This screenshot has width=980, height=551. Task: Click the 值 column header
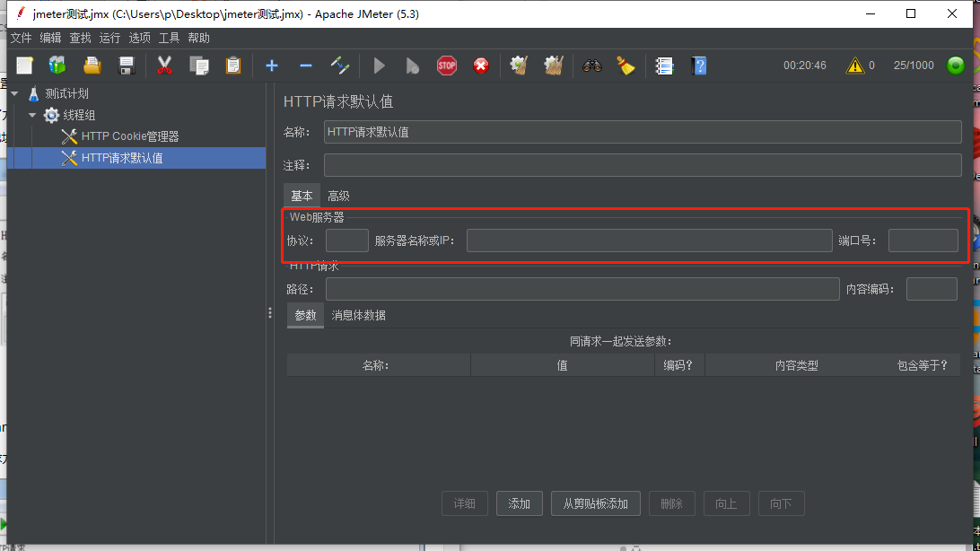coord(563,365)
